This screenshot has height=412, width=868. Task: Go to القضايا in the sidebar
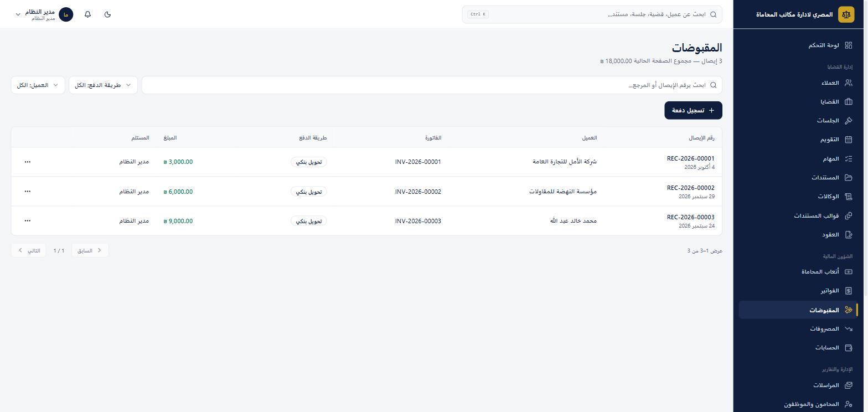[x=798, y=102]
